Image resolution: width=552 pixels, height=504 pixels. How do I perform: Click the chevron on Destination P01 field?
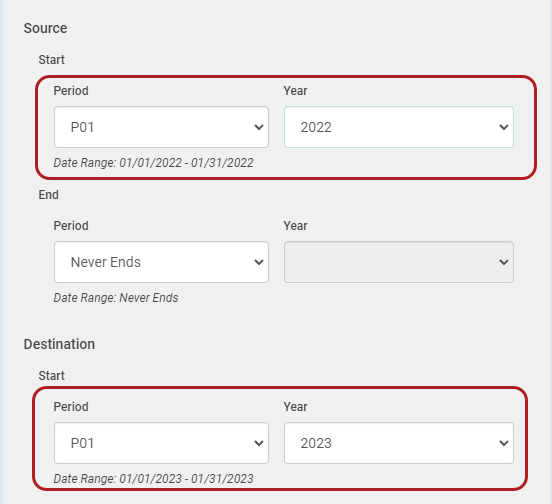point(259,443)
